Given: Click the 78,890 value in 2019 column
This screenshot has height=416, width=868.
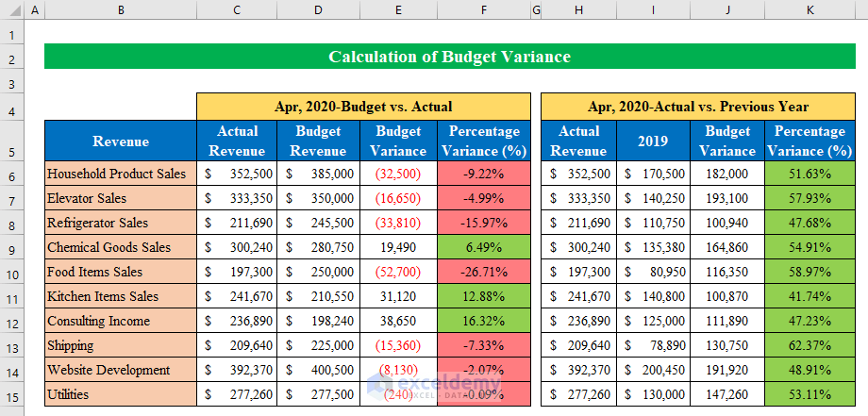Looking at the screenshot, I should point(653,345).
